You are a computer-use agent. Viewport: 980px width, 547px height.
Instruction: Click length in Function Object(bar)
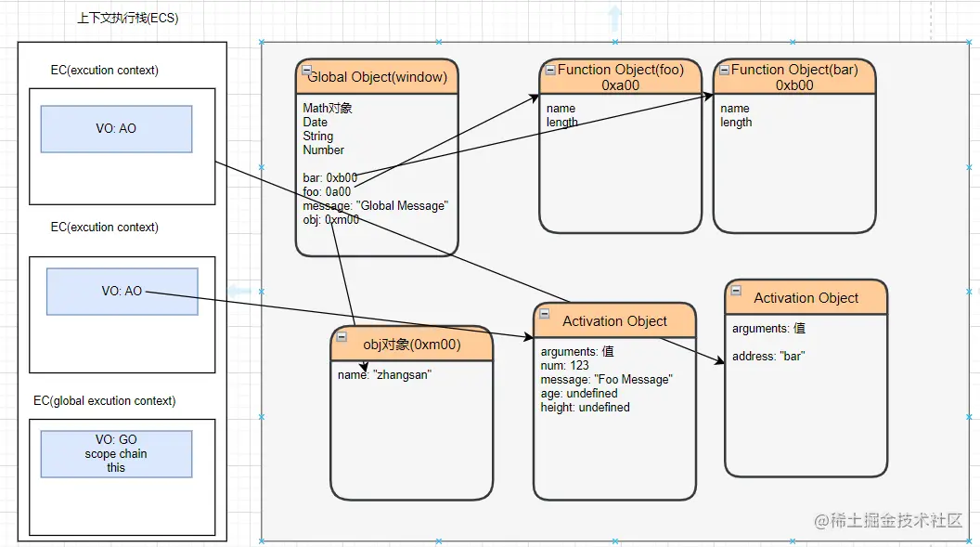click(736, 123)
